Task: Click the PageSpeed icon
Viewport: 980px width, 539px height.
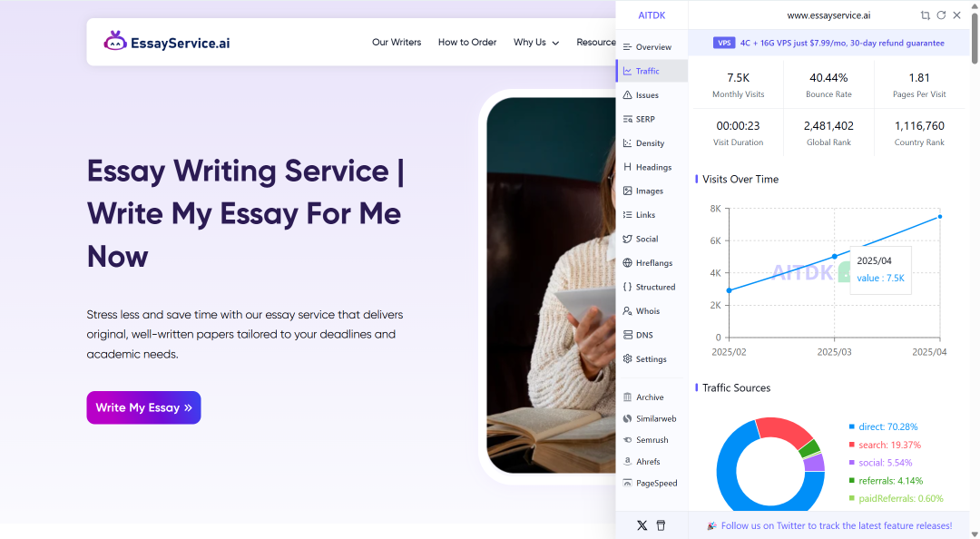Action: (628, 483)
